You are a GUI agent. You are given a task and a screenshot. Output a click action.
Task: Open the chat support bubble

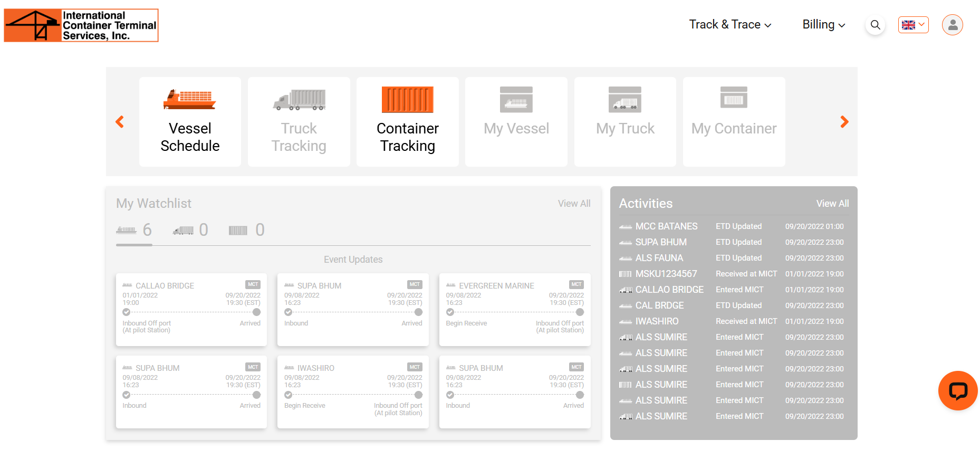pos(958,391)
